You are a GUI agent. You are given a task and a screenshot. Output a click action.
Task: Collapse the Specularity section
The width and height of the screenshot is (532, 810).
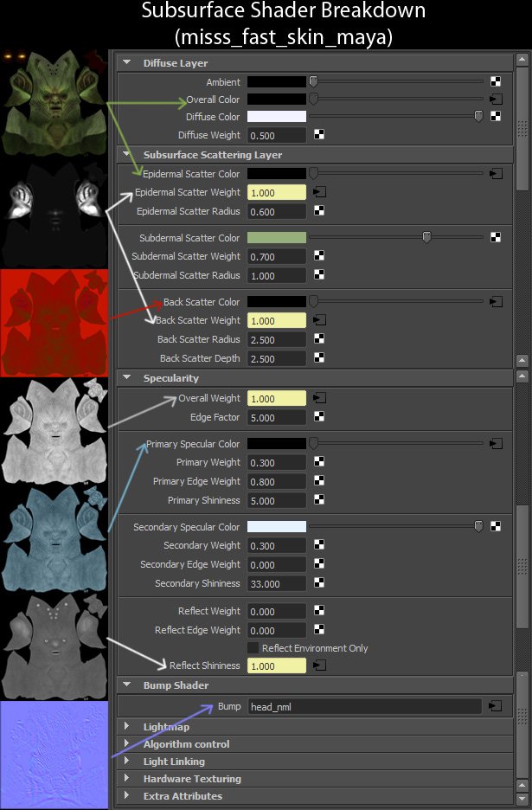tap(126, 377)
